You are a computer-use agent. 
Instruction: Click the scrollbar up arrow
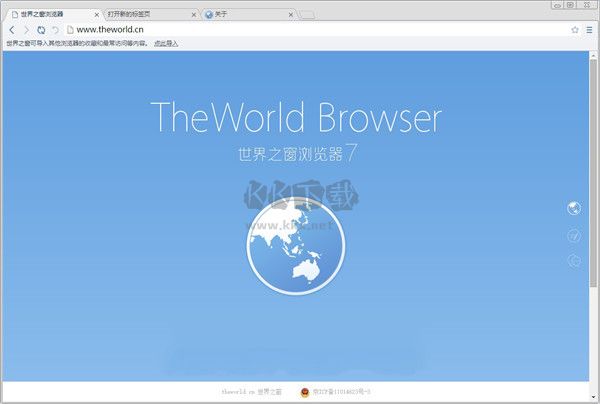[x=593, y=55]
